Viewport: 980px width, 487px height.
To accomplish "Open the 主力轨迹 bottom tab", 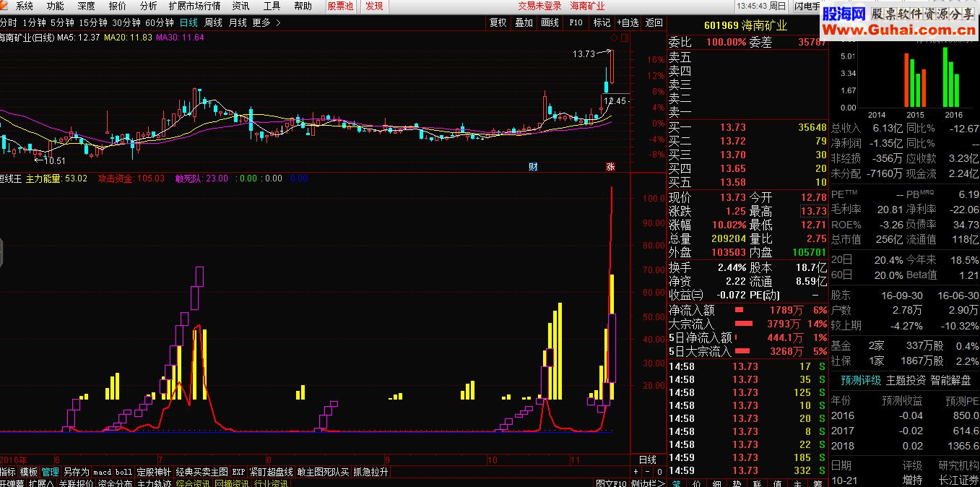I will [155, 483].
